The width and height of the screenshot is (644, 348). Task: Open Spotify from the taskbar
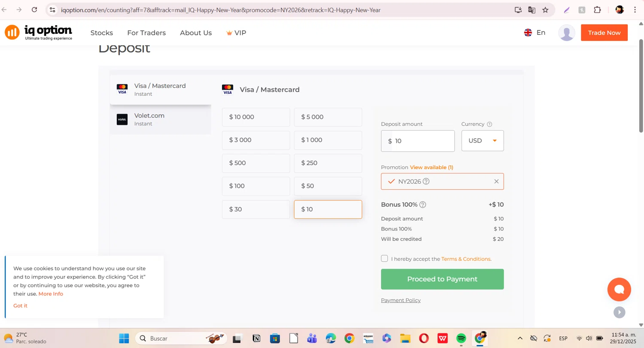(461, 339)
